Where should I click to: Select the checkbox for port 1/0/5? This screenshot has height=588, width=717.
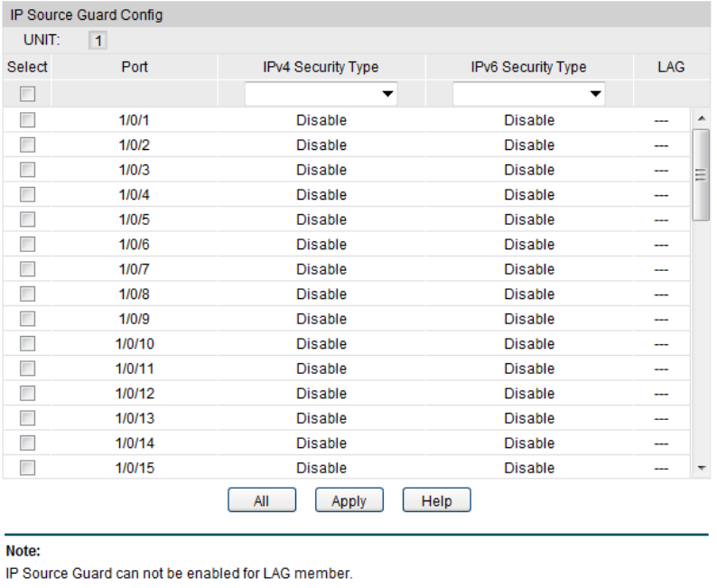click(x=27, y=219)
